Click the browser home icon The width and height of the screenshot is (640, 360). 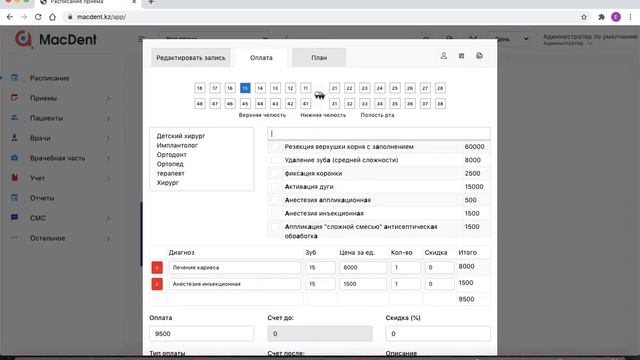52,17
